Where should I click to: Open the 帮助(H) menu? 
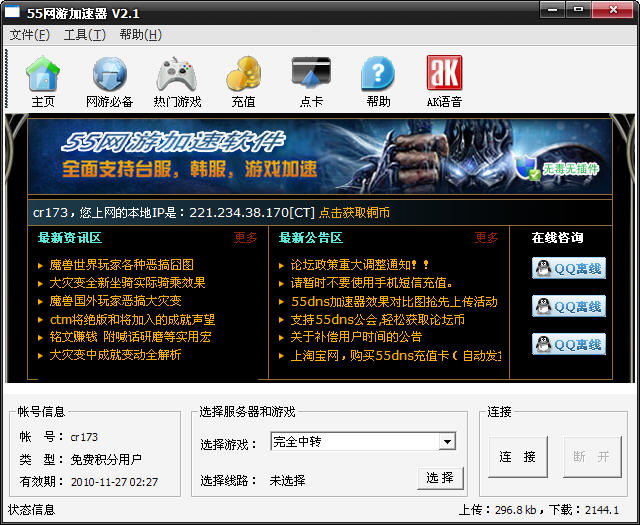[140, 35]
